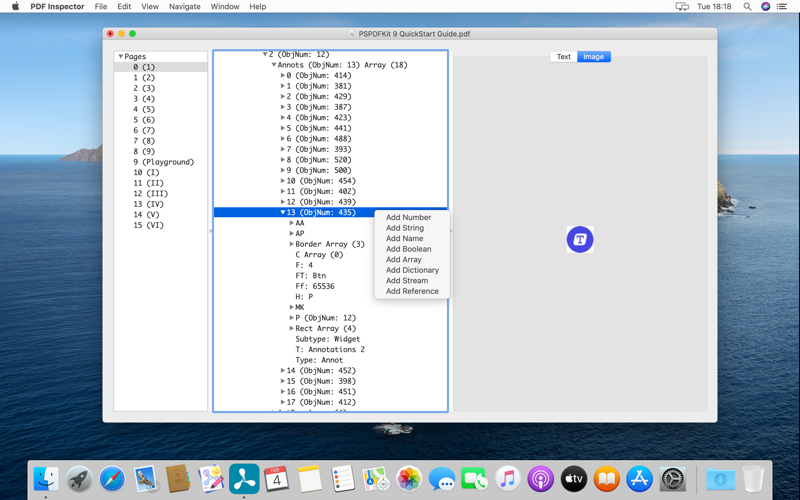Image resolution: width=800 pixels, height=500 pixels.
Task: Choose Add Dictionary from context menu
Action: [x=412, y=270]
